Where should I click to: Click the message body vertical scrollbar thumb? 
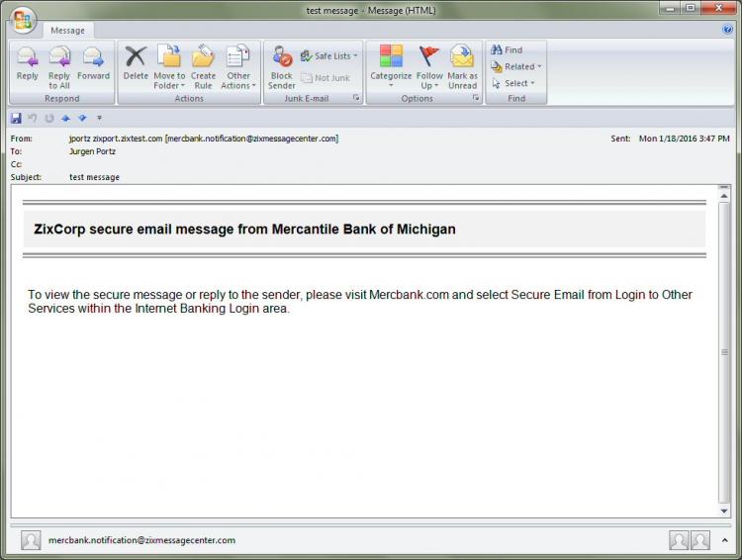click(x=724, y=352)
